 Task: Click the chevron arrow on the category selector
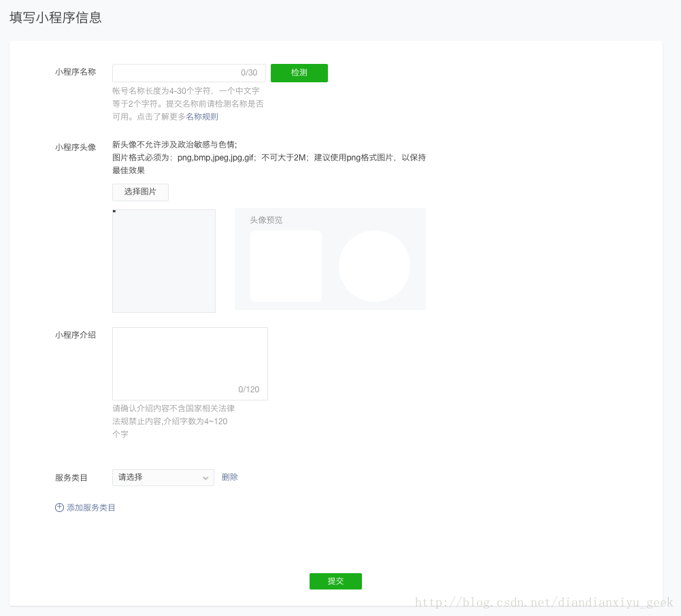point(205,477)
